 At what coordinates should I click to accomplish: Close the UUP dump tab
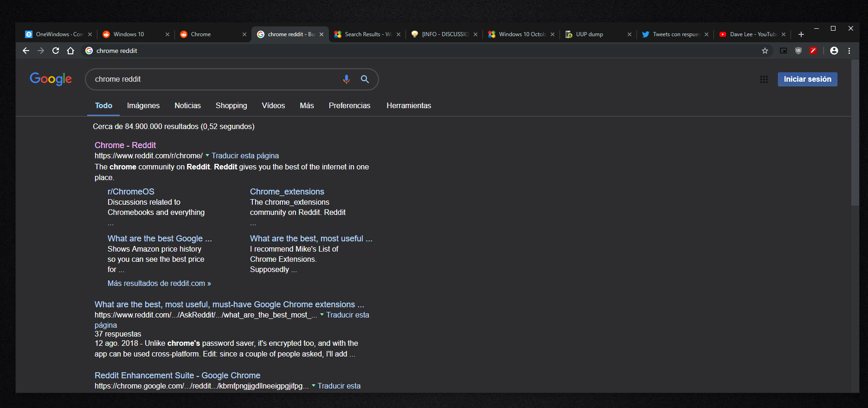click(x=630, y=34)
